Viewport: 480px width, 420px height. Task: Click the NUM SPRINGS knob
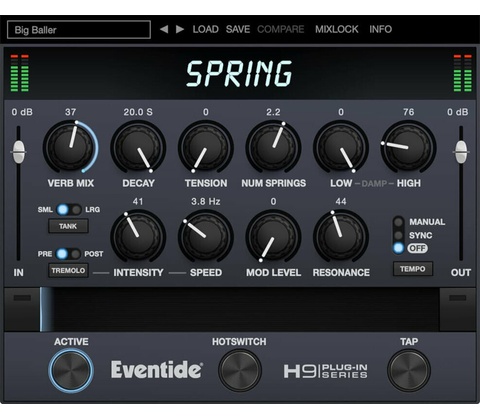[x=273, y=147]
